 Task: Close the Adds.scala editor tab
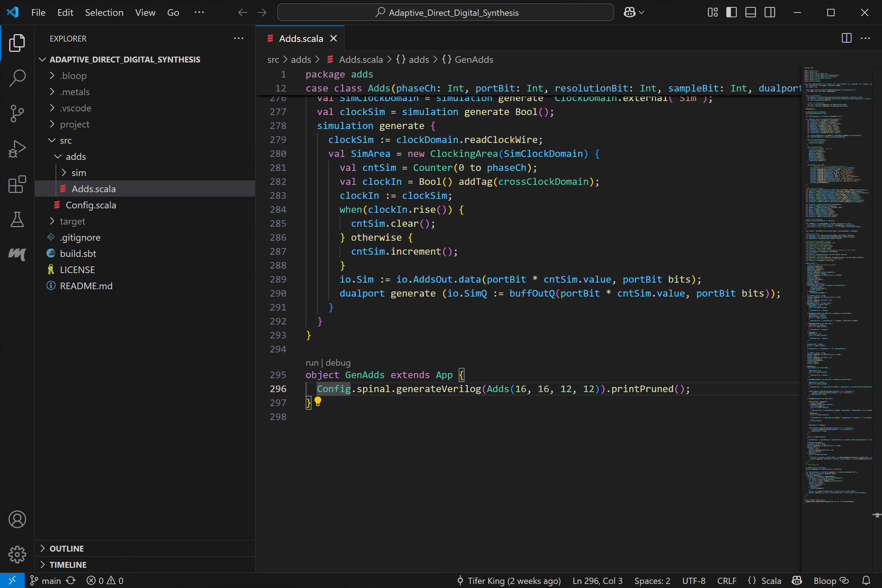click(333, 38)
